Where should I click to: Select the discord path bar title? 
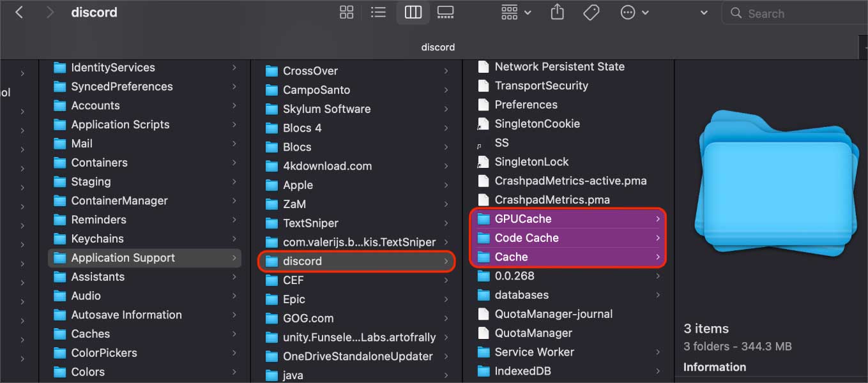tap(438, 47)
